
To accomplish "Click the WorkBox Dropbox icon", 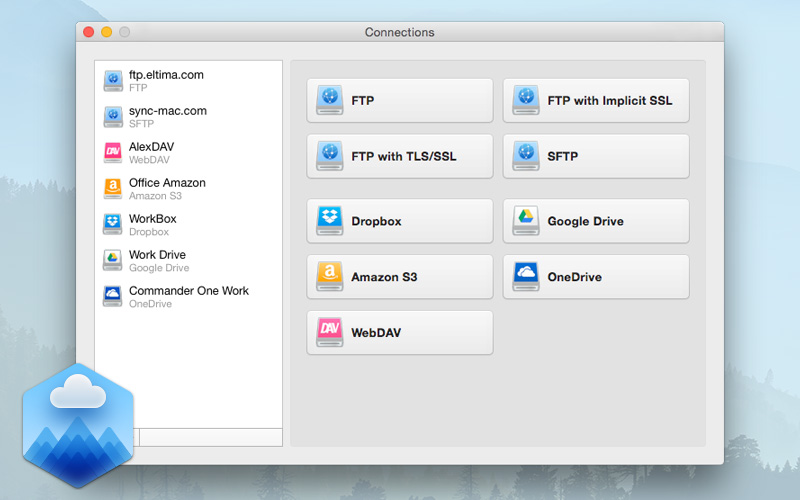I will point(113,224).
